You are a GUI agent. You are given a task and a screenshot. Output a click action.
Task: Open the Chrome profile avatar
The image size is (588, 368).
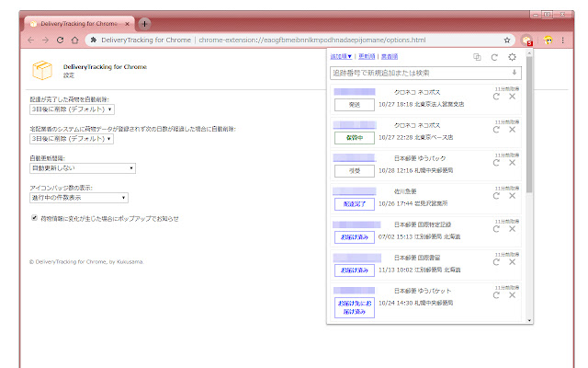point(548,40)
